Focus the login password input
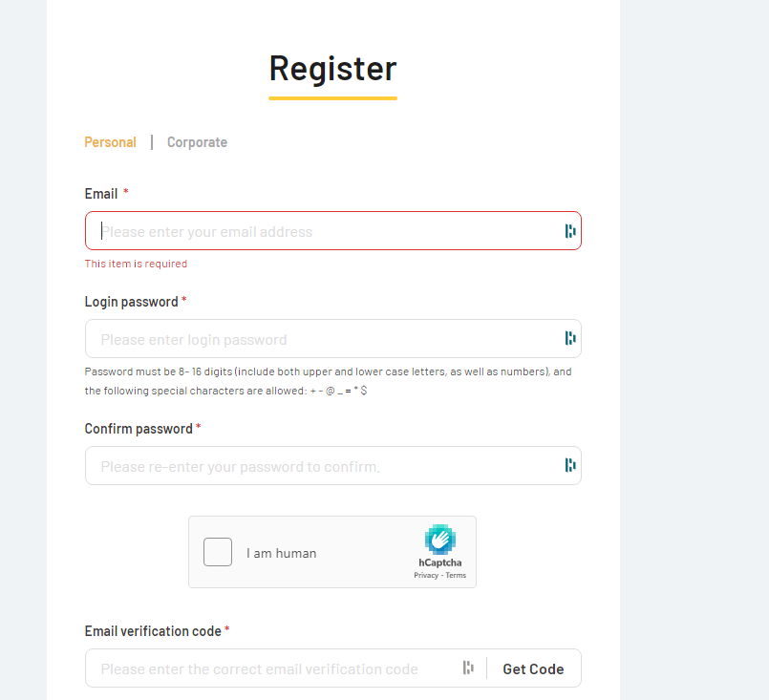 pyautogui.click(x=287, y=338)
